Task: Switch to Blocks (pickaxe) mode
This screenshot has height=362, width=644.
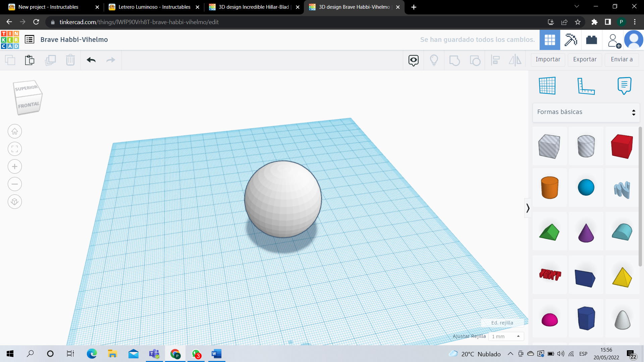Action: (x=571, y=40)
